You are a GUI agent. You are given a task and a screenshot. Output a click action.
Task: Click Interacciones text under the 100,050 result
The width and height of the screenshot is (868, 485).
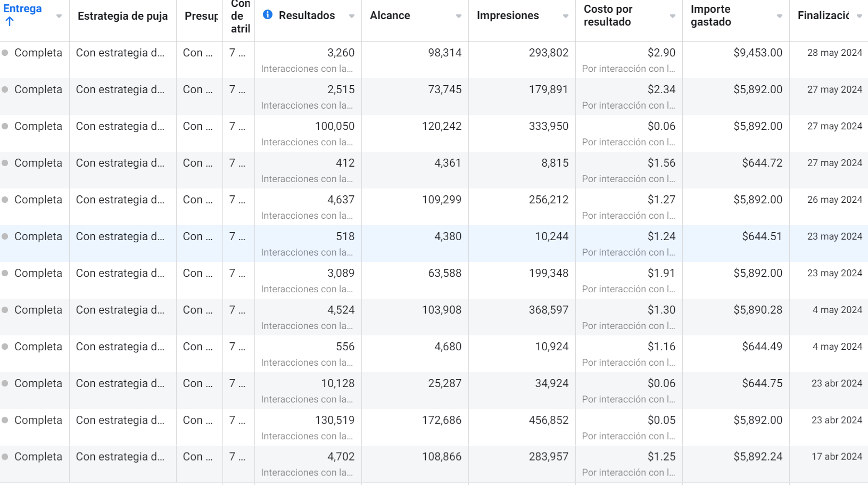point(307,142)
